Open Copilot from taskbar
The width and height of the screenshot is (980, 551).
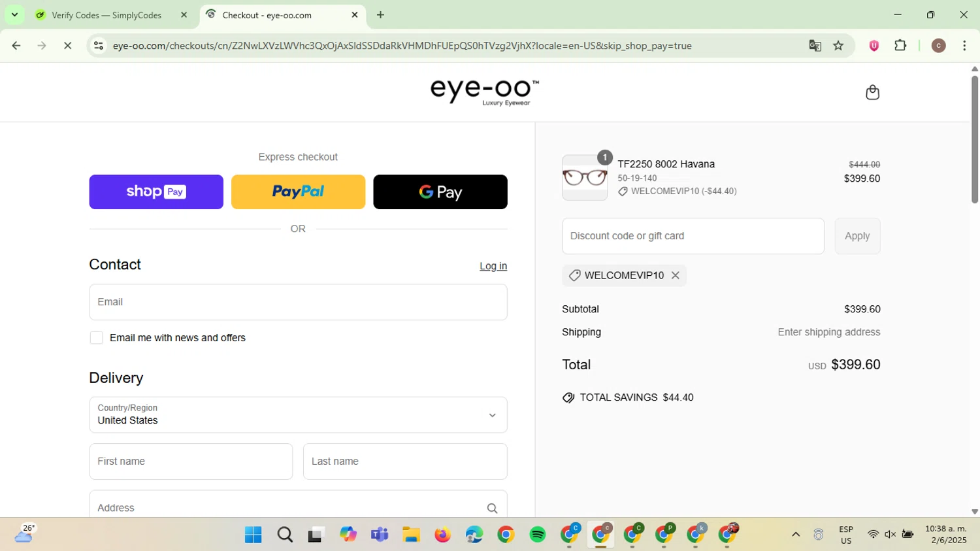tap(348, 535)
